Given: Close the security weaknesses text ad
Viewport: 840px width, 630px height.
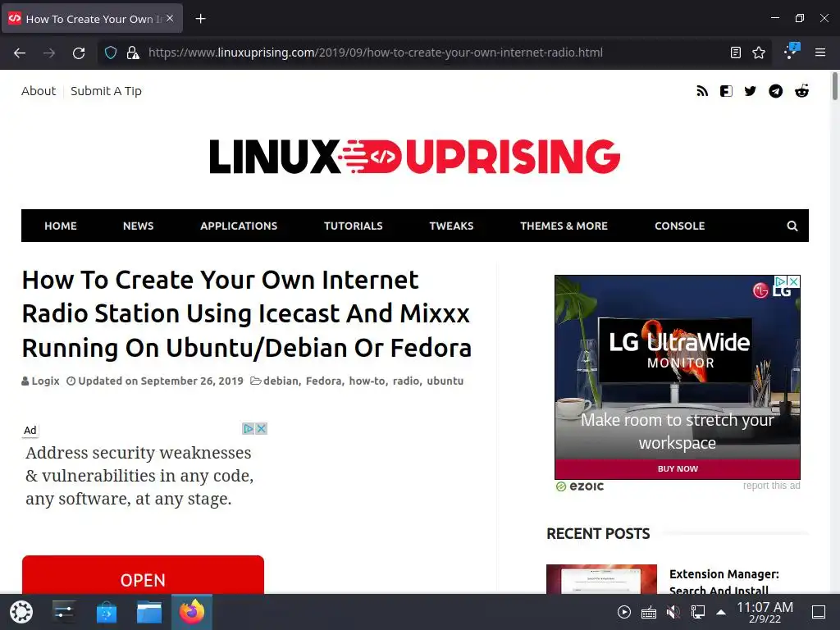Looking at the screenshot, I should [x=261, y=428].
